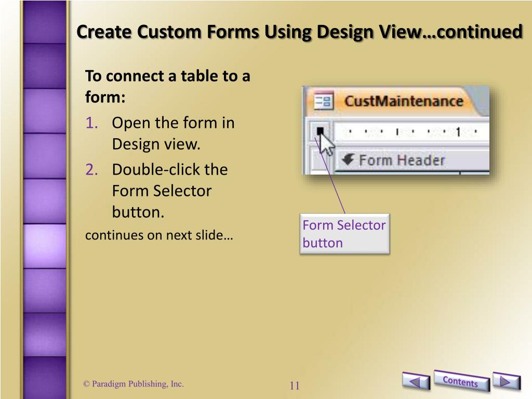Click the previous slide arrow button

[x=416, y=381]
